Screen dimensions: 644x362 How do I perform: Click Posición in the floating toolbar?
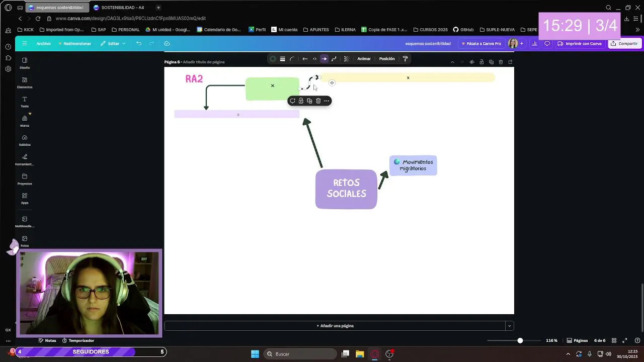387,59
